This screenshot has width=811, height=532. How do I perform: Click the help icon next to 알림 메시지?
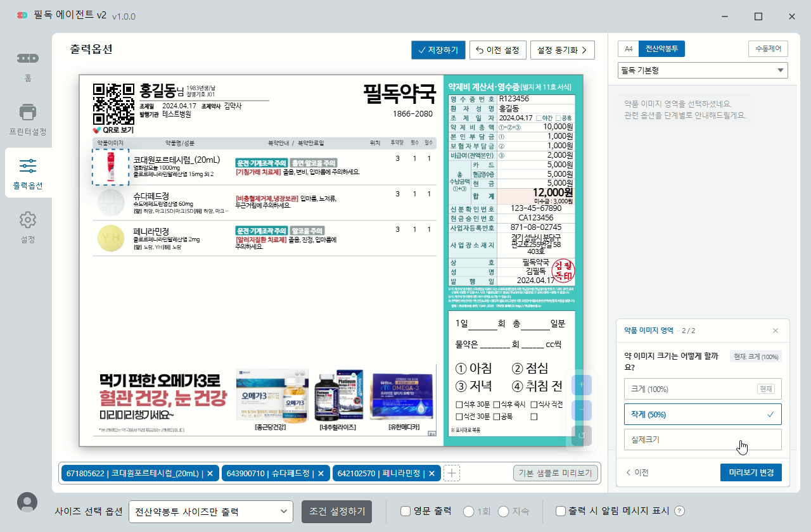click(680, 511)
